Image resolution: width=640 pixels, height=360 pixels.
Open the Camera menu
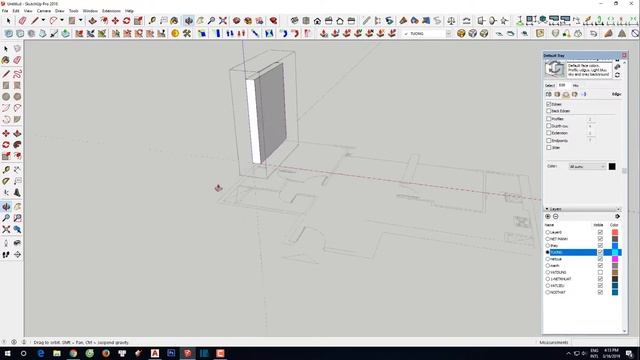[44, 11]
